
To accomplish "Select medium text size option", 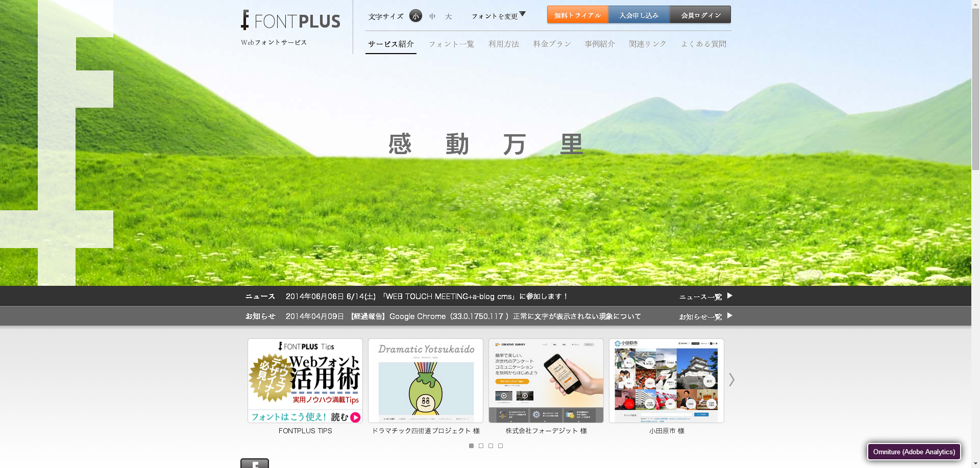I will coord(432,16).
